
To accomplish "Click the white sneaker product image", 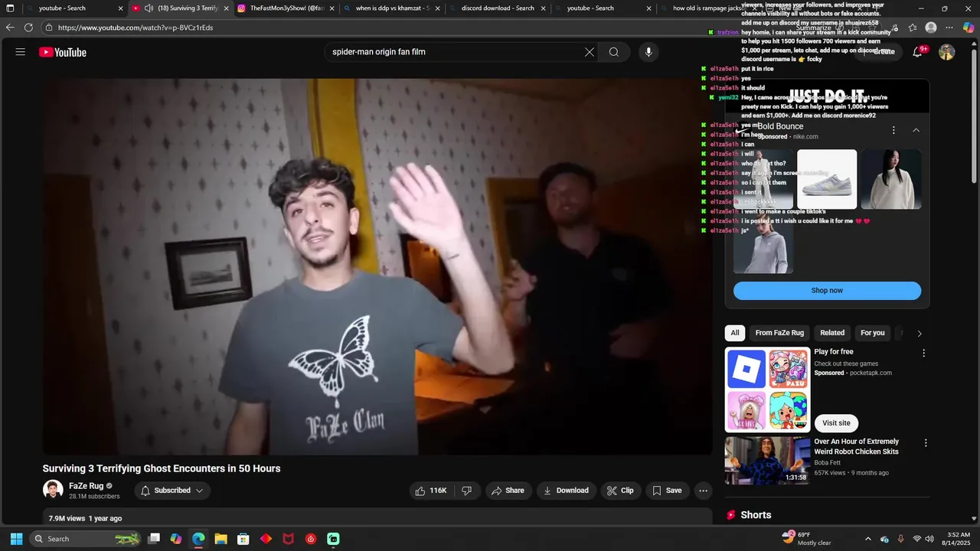I will 827,179.
